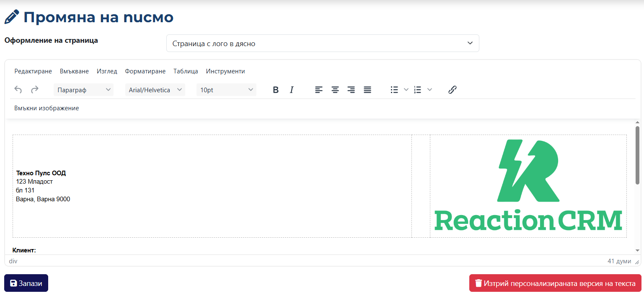Open the 10pt font size dropdown
Screen dimensions: 644x296
226,90
